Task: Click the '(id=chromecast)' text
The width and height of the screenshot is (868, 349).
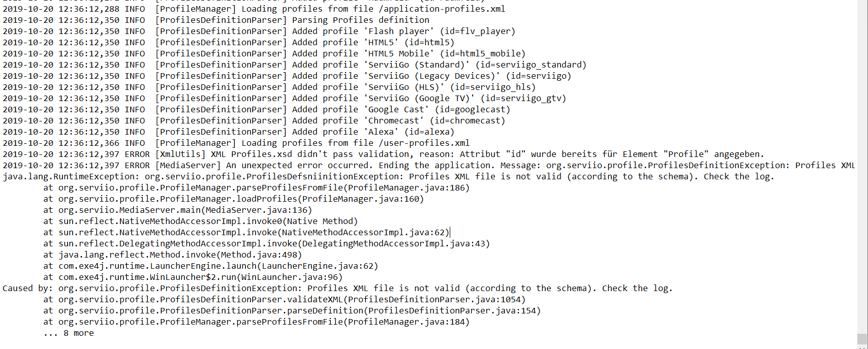Action: (x=467, y=121)
